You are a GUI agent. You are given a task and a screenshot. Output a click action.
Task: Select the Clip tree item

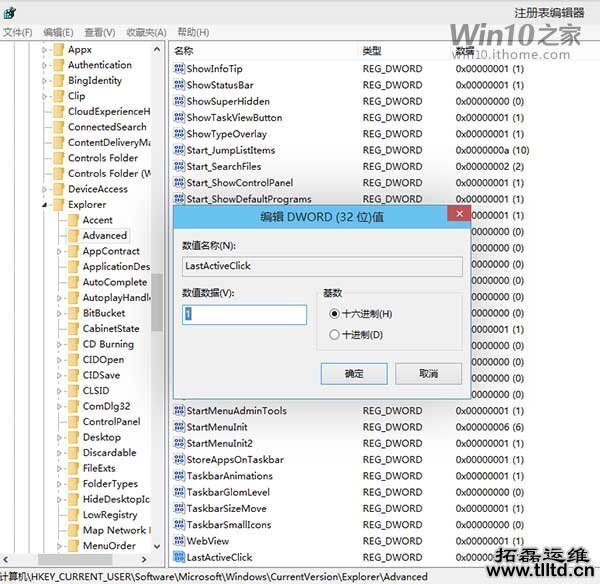point(77,96)
